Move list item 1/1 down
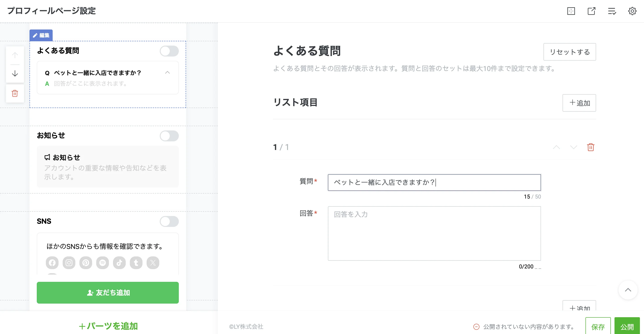This screenshot has width=644, height=334. coord(573,147)
